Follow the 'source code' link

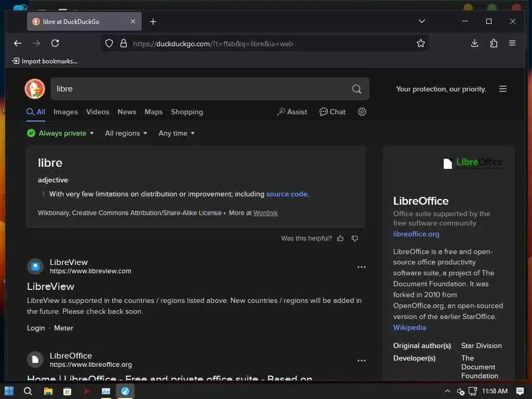coord(287,194)
